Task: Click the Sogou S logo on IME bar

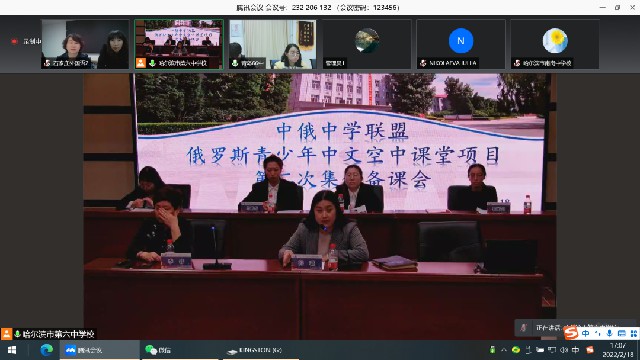Action: click(x=571, y=333)
